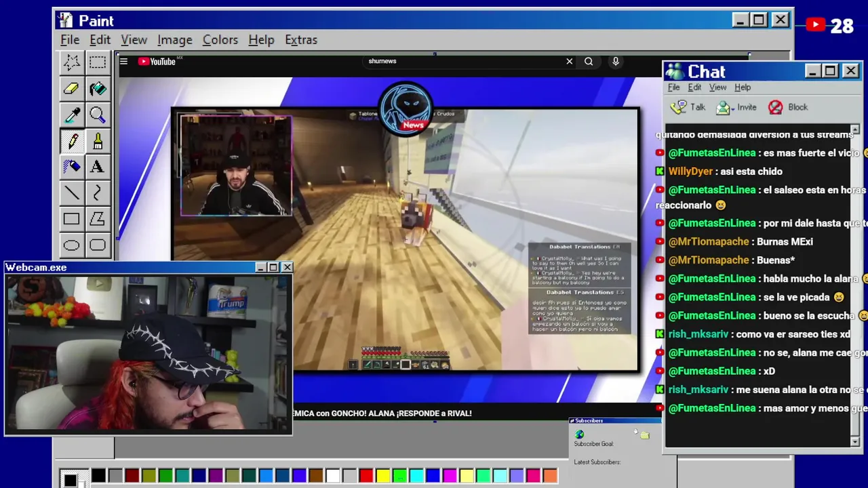Activate the Pick Color eyedropper tool
The image size is (868, 488).
71,115
